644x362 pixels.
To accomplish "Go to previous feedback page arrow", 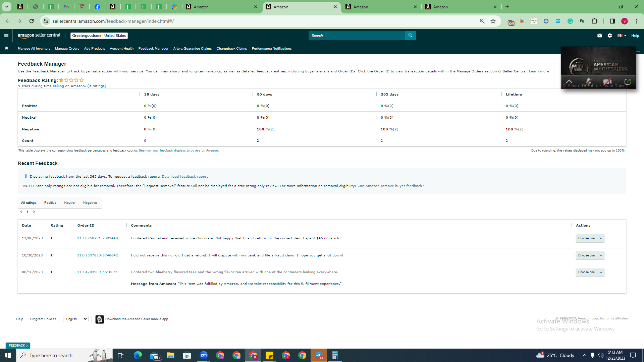I will 21,212.
